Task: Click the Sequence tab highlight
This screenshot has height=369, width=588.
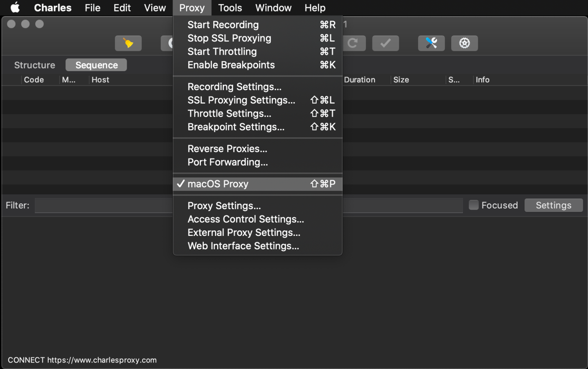Action: tap(96, 65)
